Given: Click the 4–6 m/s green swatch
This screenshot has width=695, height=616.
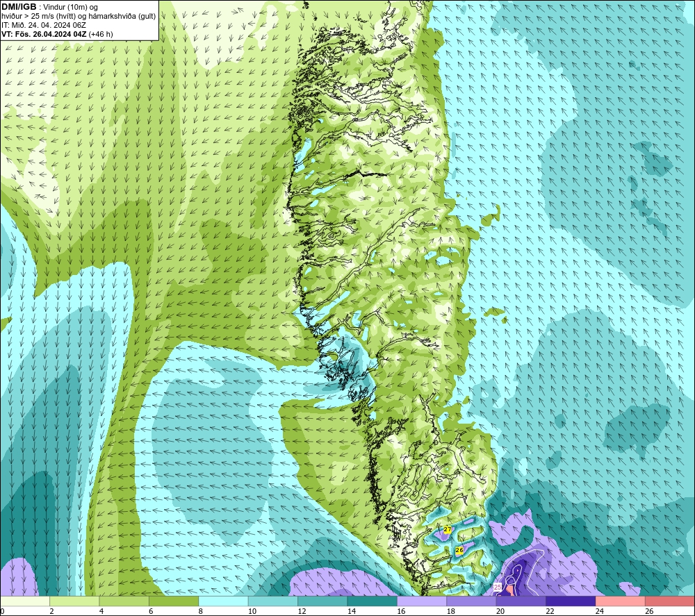Looking at the screenshot, I should click(124, 601).
